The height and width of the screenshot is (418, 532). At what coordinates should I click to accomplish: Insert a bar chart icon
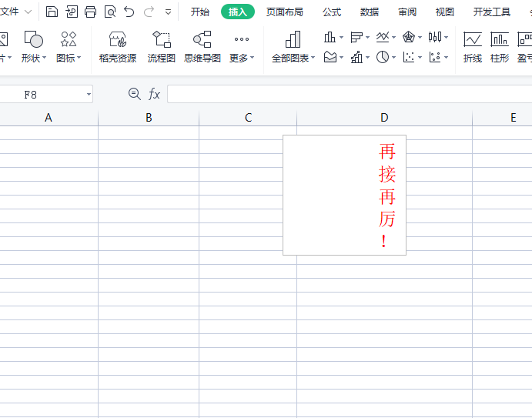pos(356,37)
